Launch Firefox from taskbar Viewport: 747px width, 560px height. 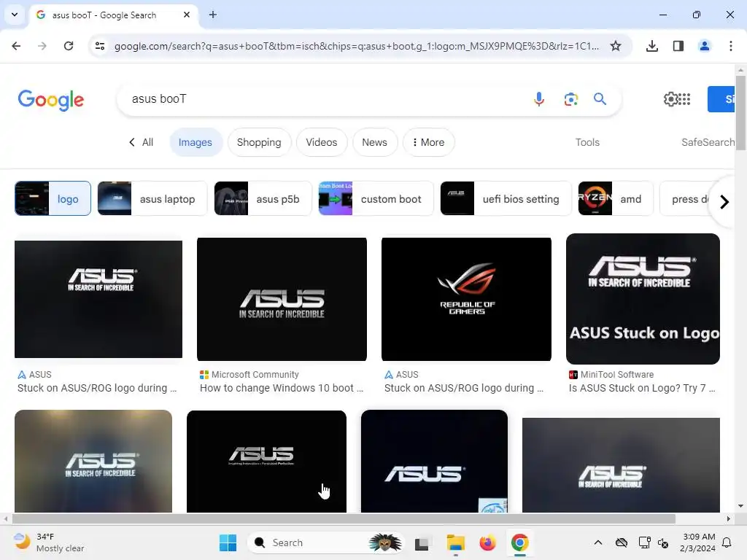pyautogui.click(x=487, y=542)
